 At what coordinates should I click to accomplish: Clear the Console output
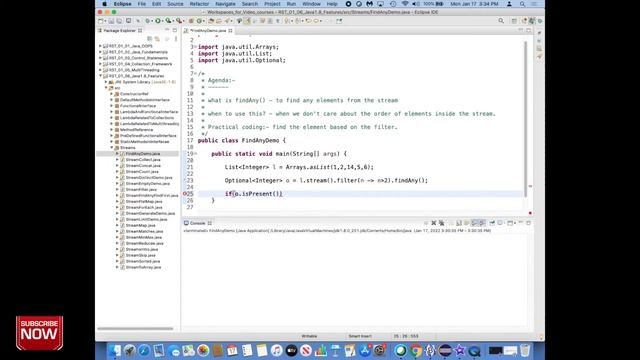point(459,223)
